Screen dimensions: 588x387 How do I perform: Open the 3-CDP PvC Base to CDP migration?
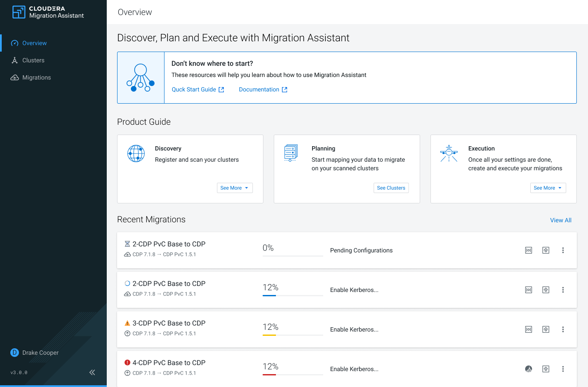pyautogui.click(x=169, y=323)
